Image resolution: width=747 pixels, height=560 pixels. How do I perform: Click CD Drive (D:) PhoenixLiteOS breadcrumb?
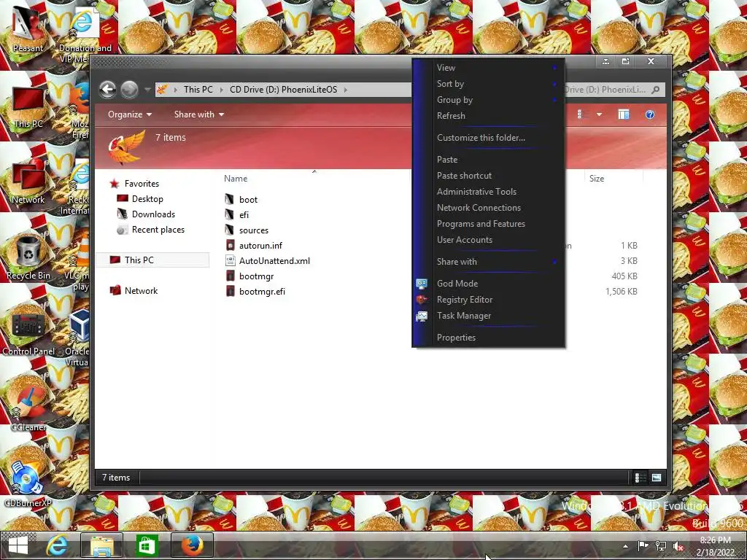pos(284,90)
